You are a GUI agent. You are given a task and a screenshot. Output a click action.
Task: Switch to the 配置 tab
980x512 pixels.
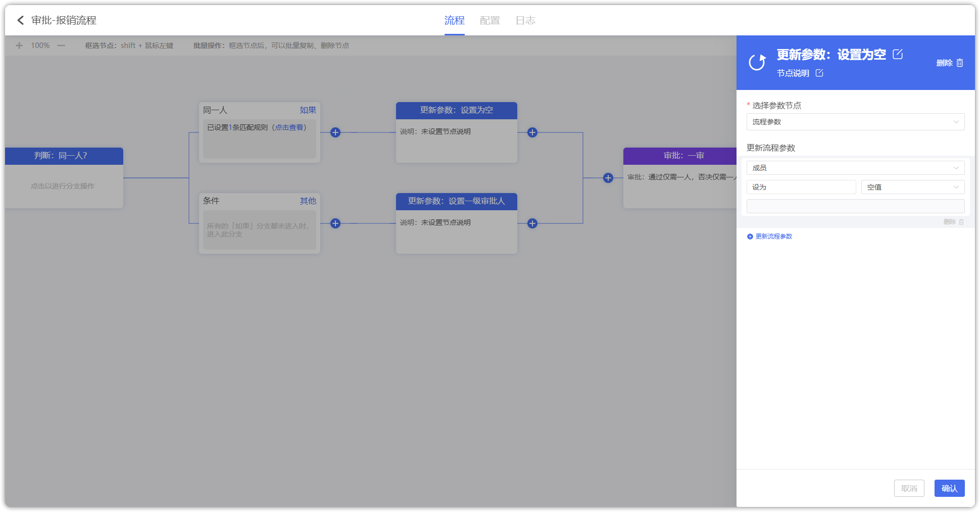click(x=489, y=20)
